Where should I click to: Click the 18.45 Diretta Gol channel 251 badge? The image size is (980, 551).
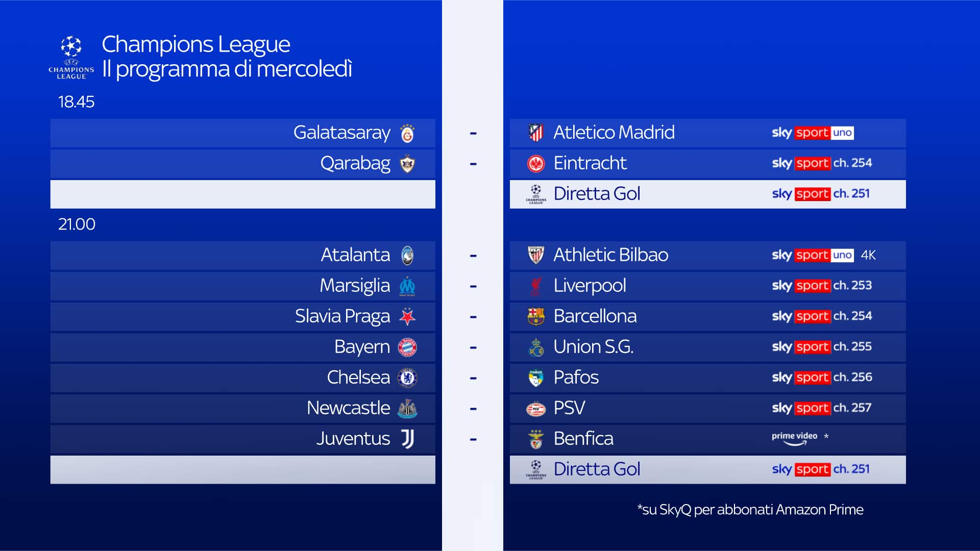tap(820, 194)
